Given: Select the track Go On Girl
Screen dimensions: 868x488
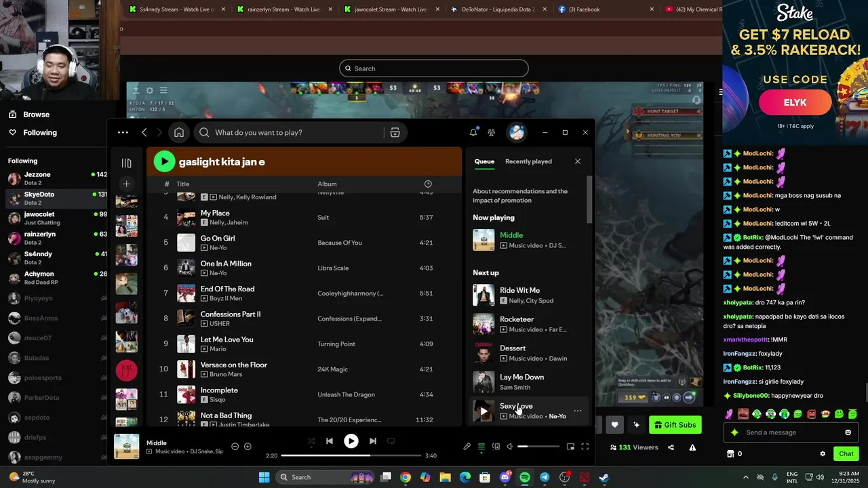Looking at the screenshot, I should tap(217, 239).
